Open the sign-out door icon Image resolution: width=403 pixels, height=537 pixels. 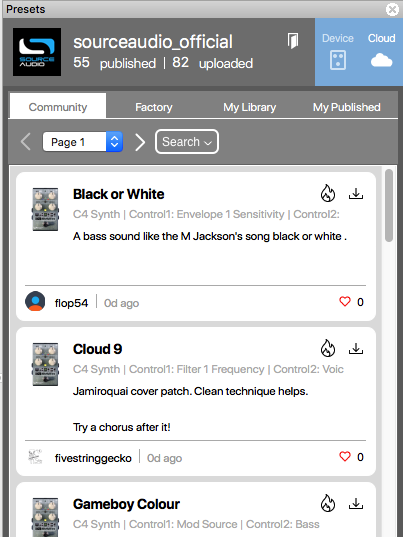click(x=293, y=41)
